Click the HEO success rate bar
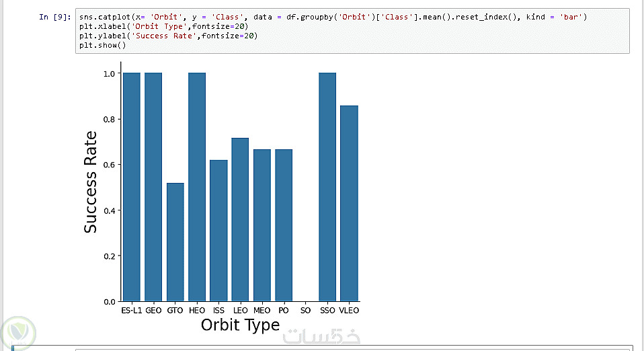This screenshot has height=351, width=644. point(197,187)
